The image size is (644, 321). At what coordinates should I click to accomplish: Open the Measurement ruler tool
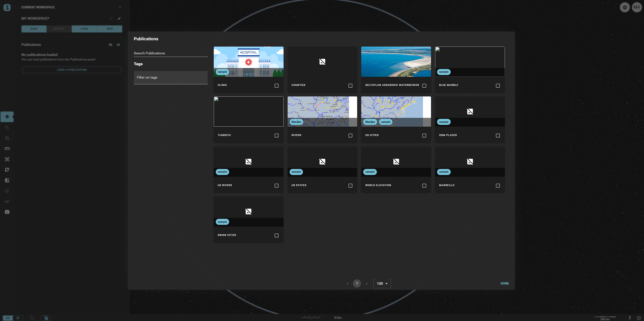(7, 149)
